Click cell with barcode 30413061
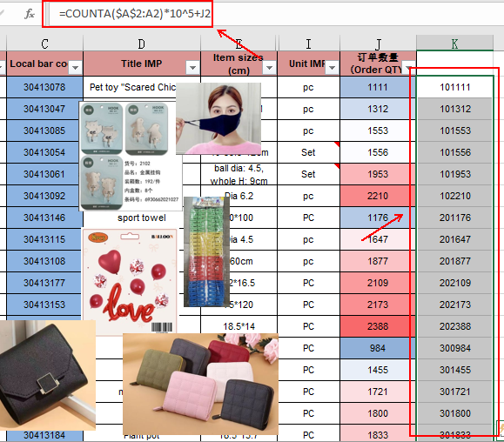This screenshot has width=504, height=442. tap(44, 174)
